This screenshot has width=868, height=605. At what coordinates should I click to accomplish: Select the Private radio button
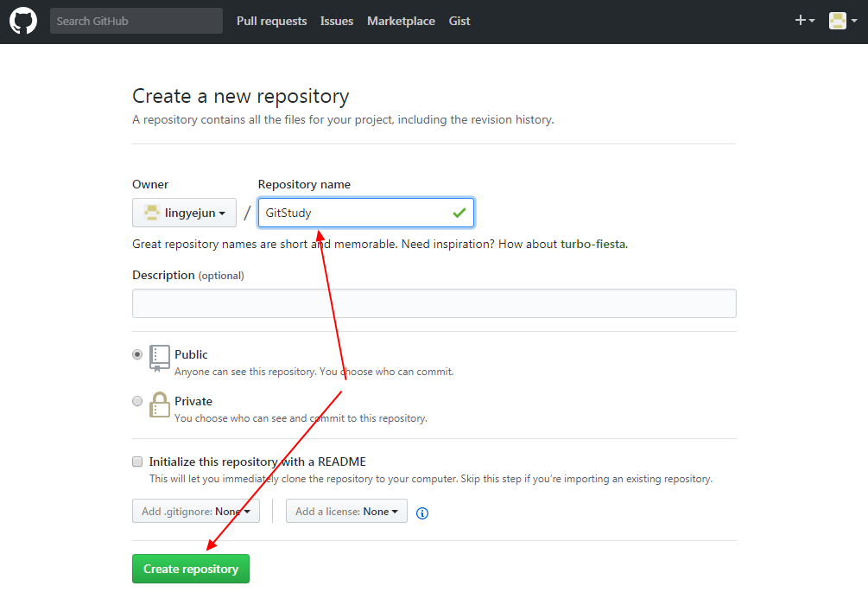tap(137, 401)
